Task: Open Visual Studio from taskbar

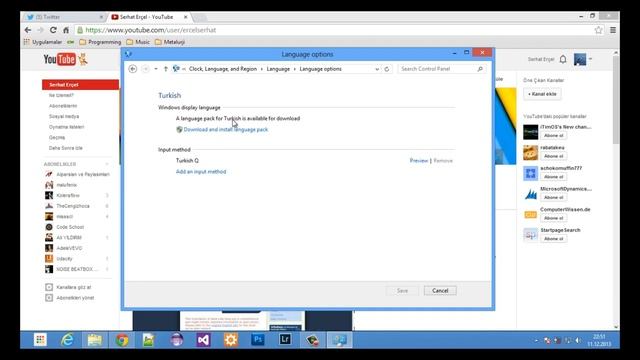Action: coord(203,340)
